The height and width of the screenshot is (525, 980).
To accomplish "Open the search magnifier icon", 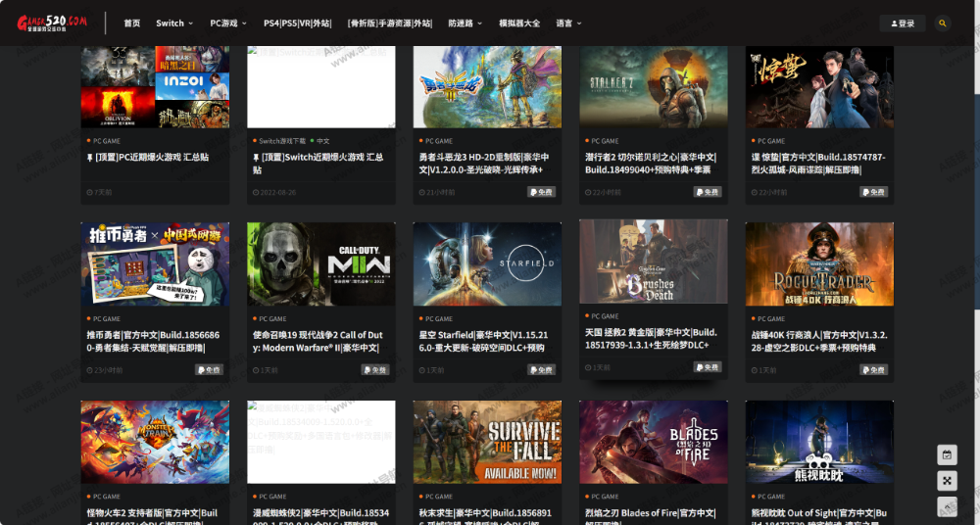I will [943, 24].
